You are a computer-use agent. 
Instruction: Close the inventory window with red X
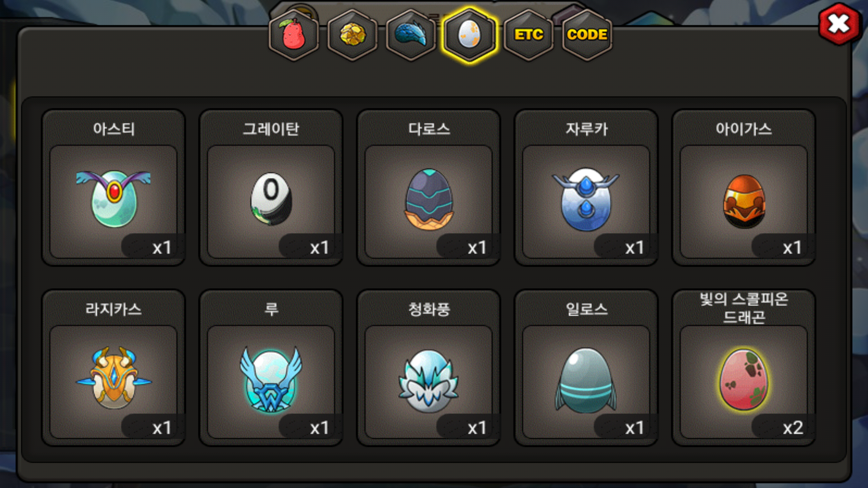839,24
